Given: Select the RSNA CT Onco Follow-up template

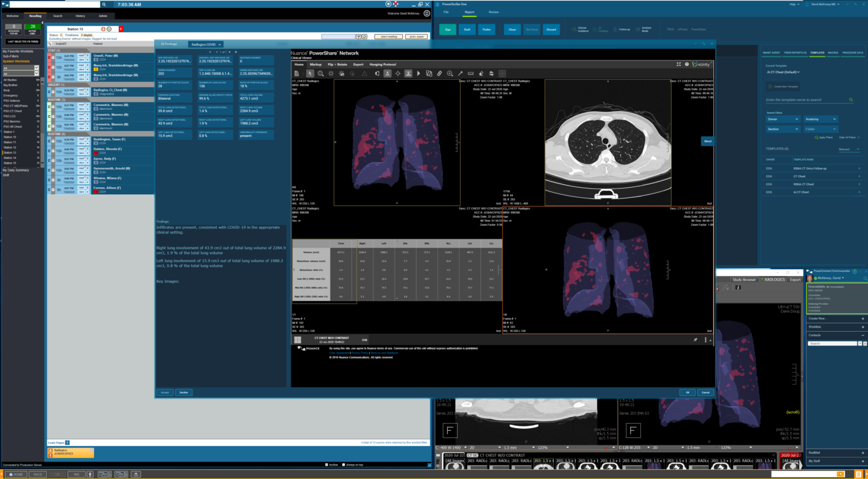Looking at the screenshot, I should tap(813, 168).
